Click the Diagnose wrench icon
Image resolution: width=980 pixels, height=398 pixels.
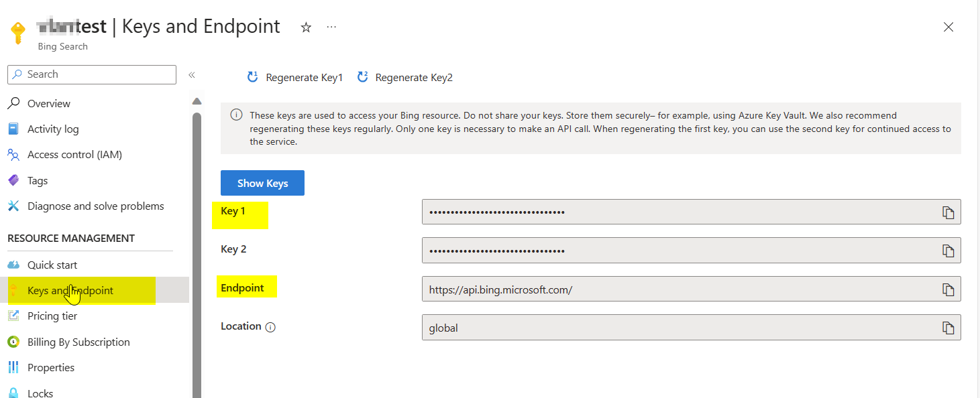tap(13, 206)
